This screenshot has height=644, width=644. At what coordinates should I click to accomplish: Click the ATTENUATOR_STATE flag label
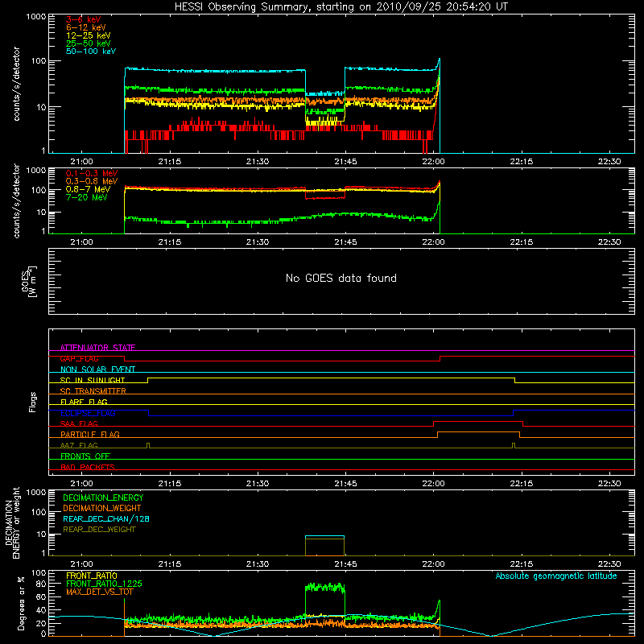[97, 348]
